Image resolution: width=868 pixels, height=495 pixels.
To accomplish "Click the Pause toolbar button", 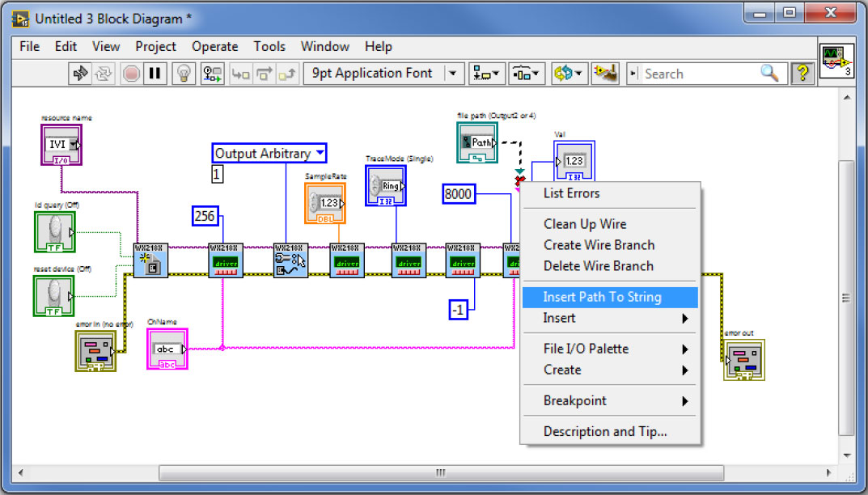I will (x=155, y=74).
